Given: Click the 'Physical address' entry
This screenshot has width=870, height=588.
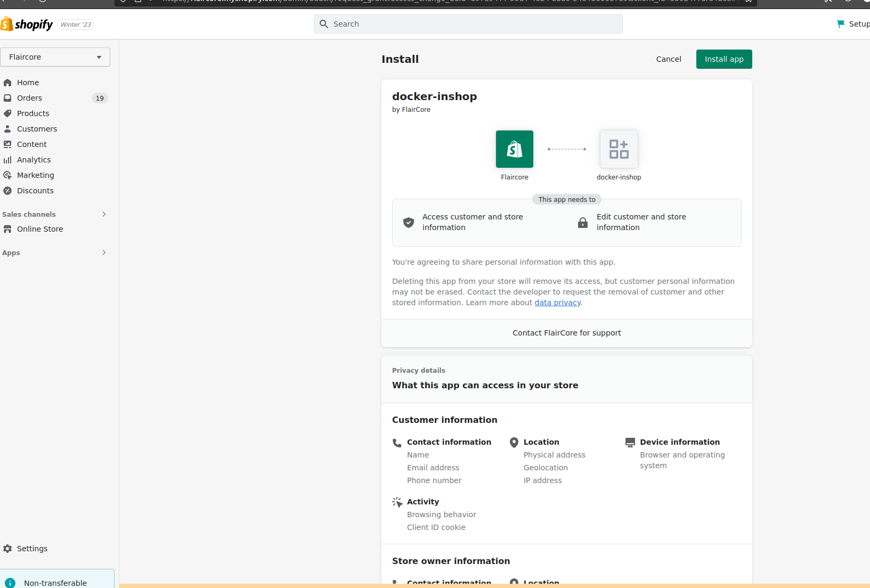Looking at the screenshot, I should 555,455.
